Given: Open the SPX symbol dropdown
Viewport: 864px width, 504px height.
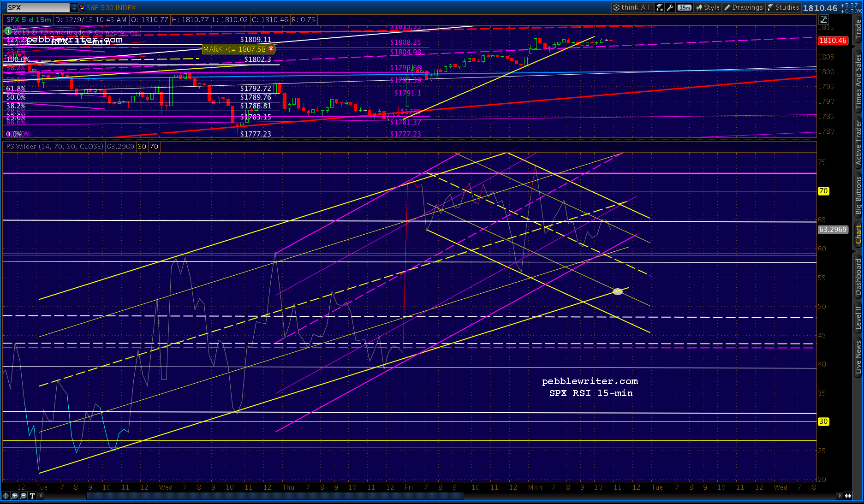Looking at the screenshot, I should (74, 7).
